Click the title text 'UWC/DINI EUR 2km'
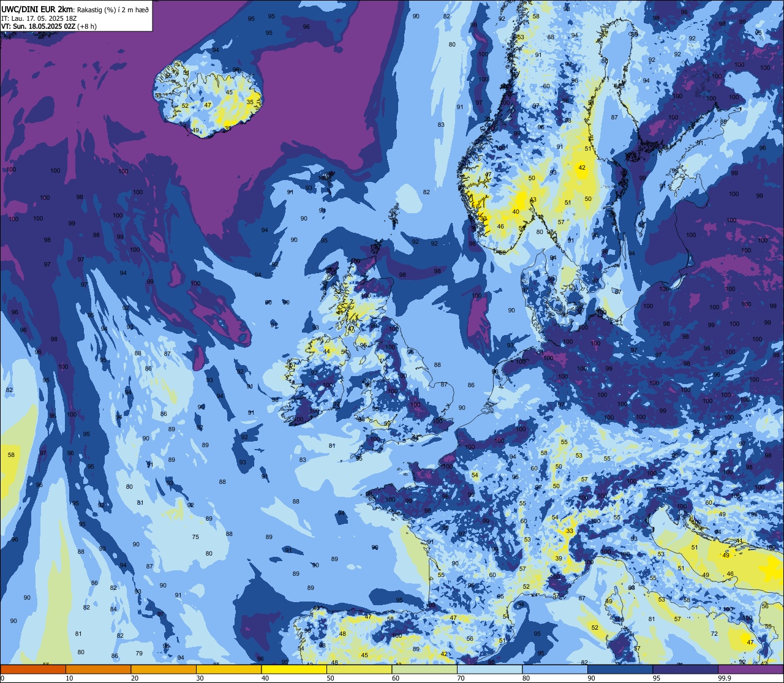Screen dimensions: 784x683 pyautogui.click(x=37, y=9)
